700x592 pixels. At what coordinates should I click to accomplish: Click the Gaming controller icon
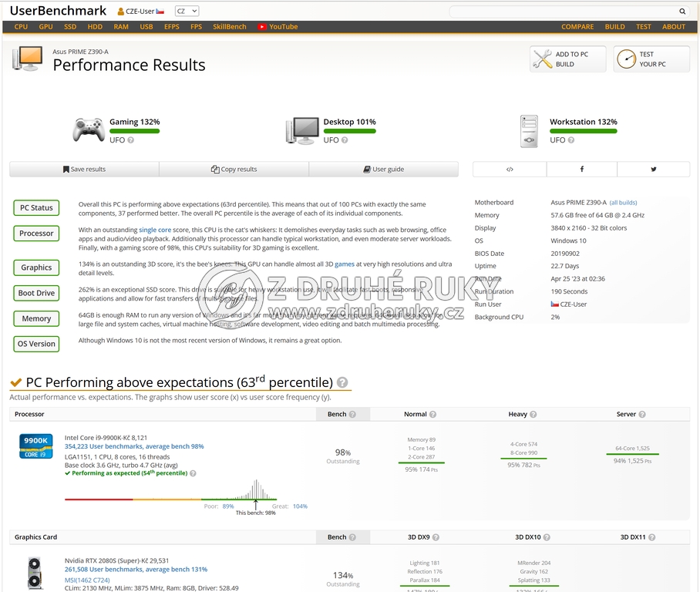coord(89,130)
